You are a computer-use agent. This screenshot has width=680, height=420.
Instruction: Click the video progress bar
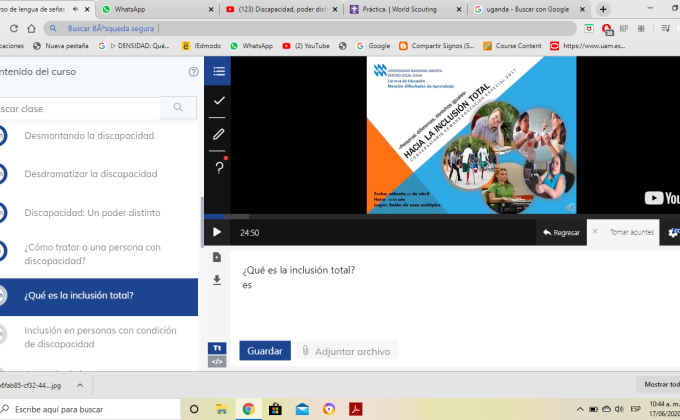click(442, 216)
